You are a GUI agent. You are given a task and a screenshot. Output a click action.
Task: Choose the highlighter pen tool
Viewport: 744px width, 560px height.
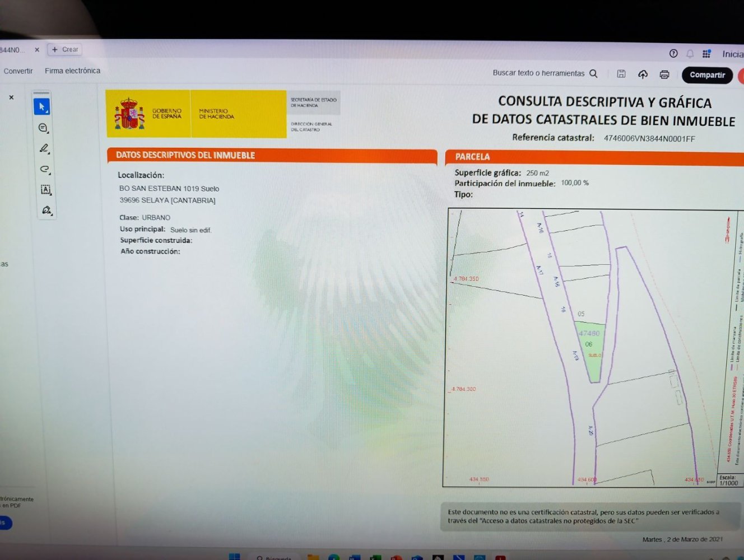[44, 148]
